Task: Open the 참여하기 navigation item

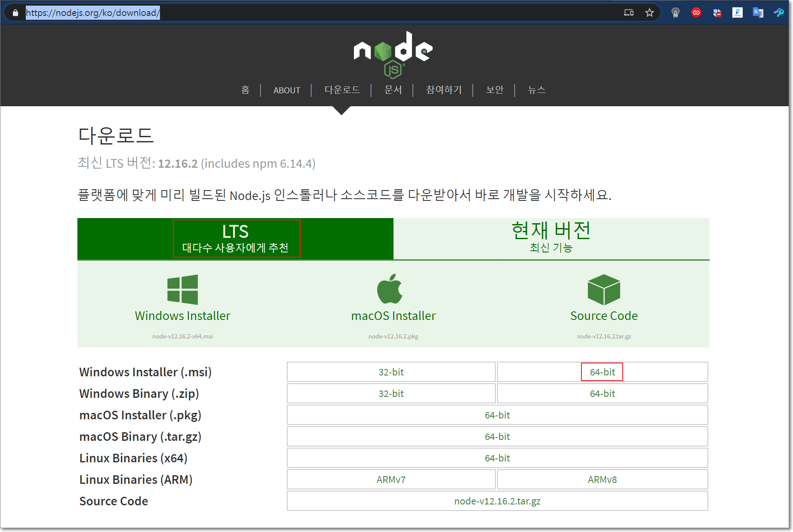Action: point(444,90)
